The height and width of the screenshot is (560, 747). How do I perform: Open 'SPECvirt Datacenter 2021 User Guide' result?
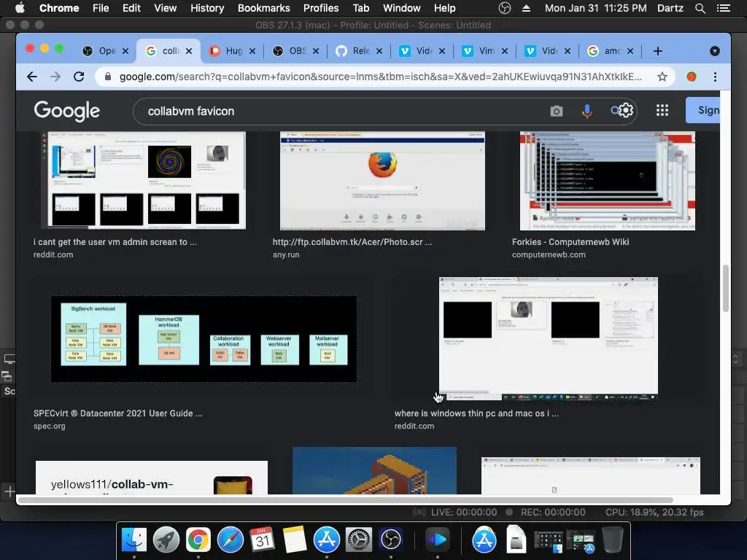tap(117, 413)
